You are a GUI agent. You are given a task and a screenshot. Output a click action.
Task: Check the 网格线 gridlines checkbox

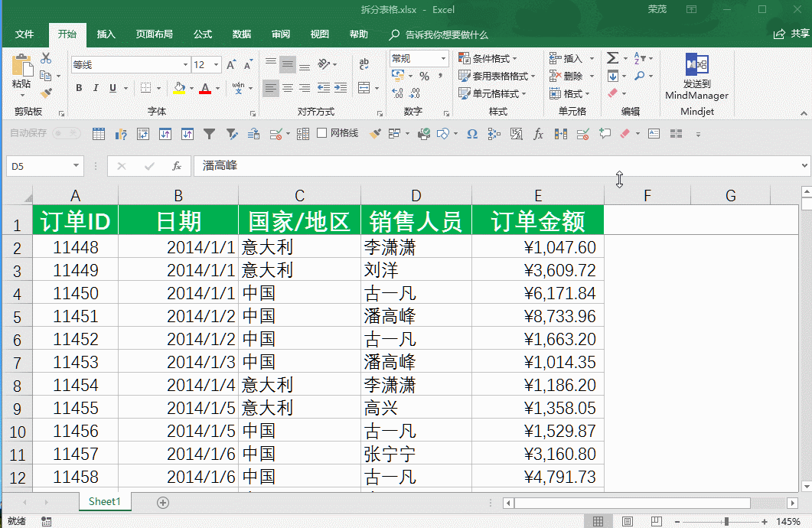coord(321,133)
